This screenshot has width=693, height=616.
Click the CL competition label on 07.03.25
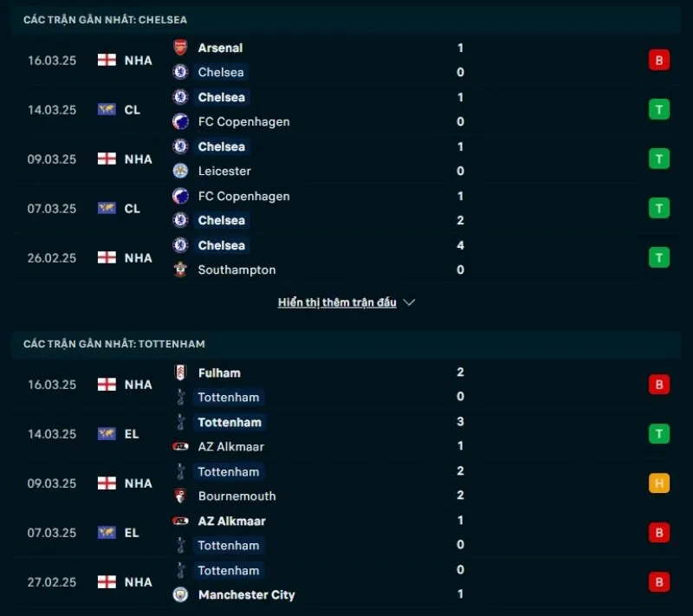(x=132, y=208)
